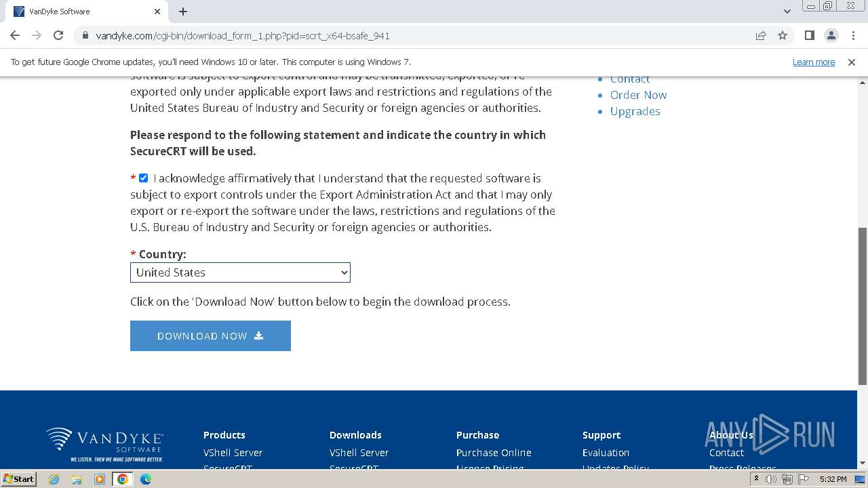Dismiss the Chrome update notification bar
This screenshot has width=868, height=488.
click(x=852, y=62)
